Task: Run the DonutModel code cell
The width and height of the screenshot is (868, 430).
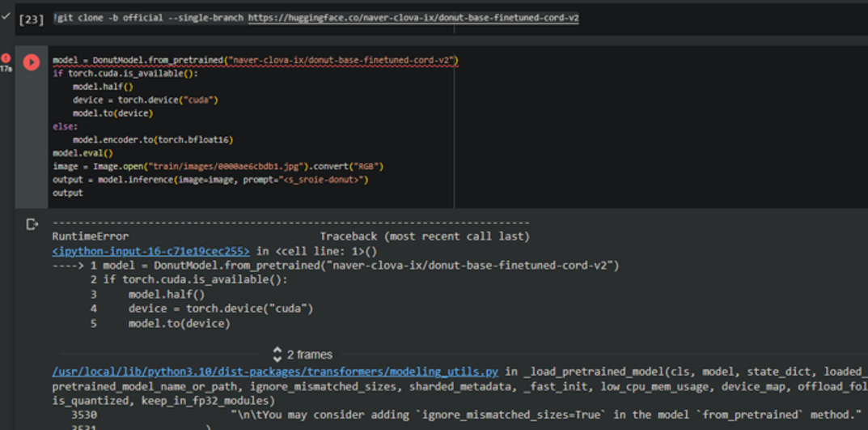Action: 31,62
